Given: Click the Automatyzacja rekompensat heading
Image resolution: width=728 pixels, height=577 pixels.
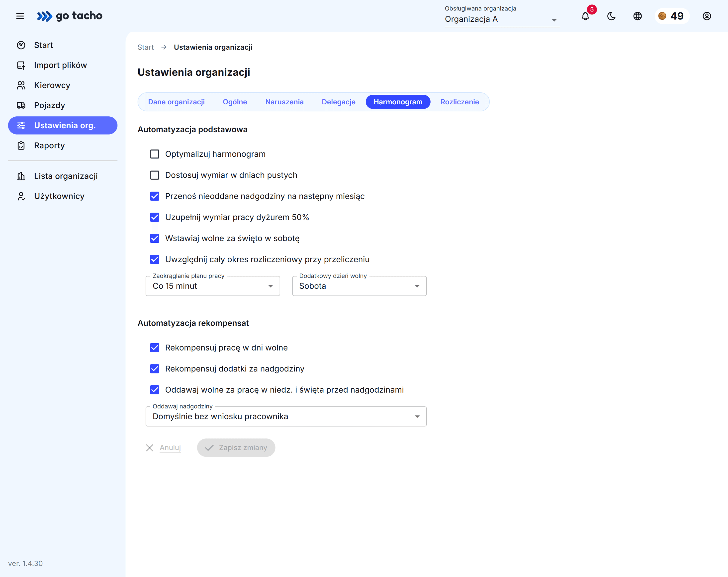Looking at the screenshot, I should (x=193, y=323).
